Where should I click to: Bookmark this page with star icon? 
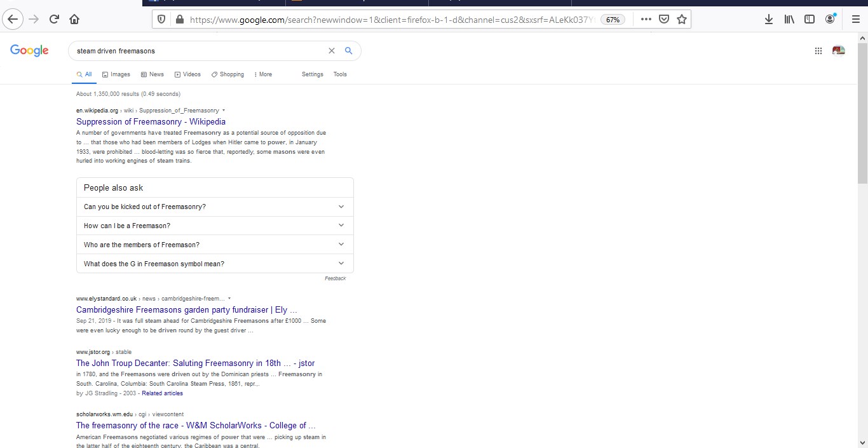pos(682,19)
